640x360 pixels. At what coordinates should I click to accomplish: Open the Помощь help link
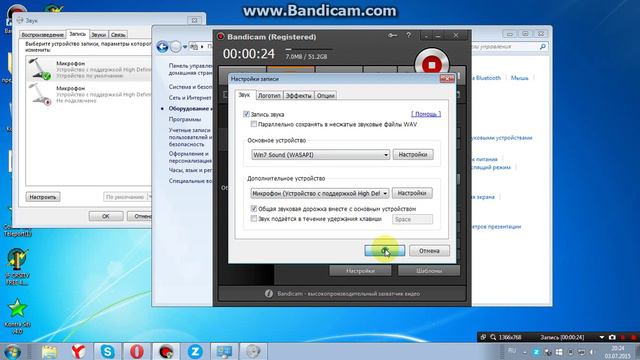[x=426, y=114]
